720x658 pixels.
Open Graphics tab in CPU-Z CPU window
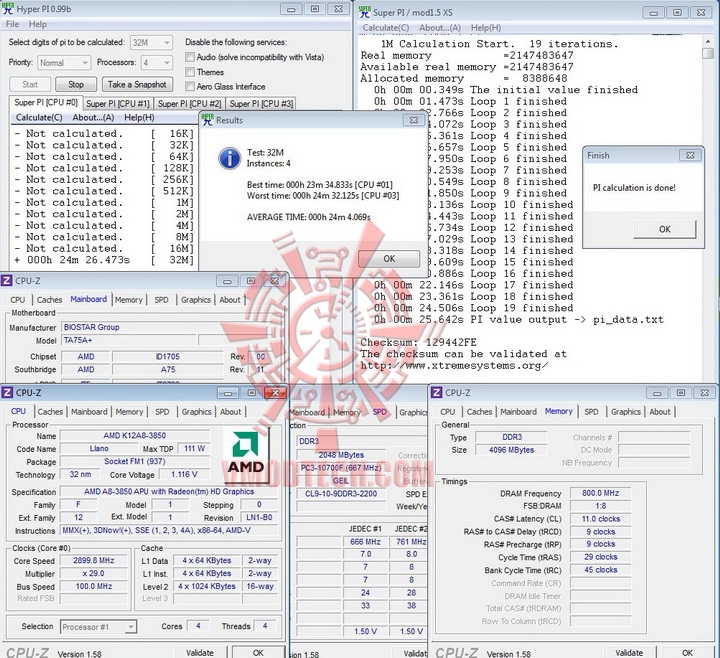coord(196,412)
